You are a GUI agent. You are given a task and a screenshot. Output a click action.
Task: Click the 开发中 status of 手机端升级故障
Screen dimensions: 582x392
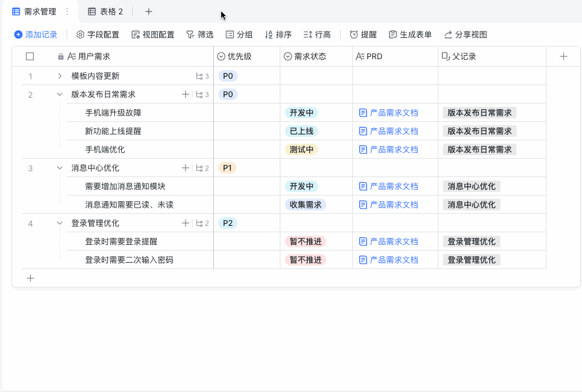302,113
